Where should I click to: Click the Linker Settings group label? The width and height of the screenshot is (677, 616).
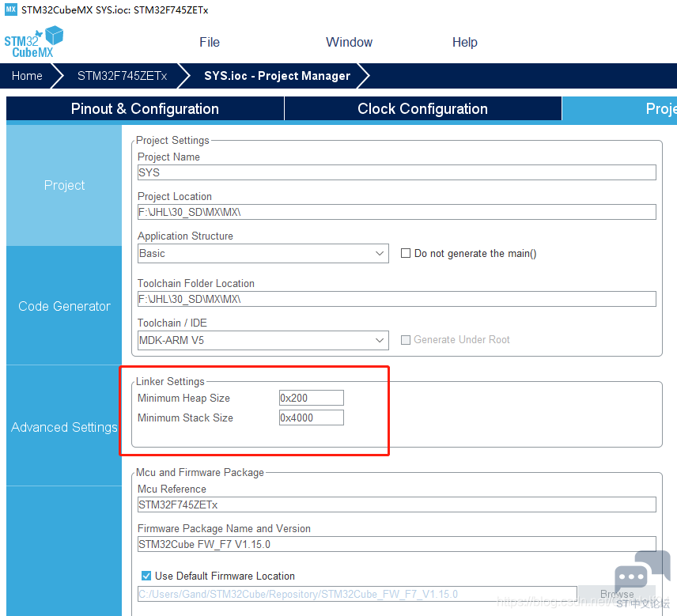[x=170, y=382]
